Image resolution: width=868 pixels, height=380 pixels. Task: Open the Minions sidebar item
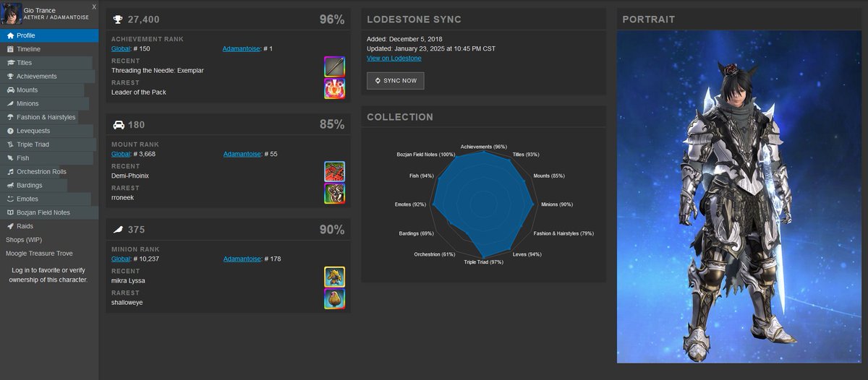coord(49,103)
